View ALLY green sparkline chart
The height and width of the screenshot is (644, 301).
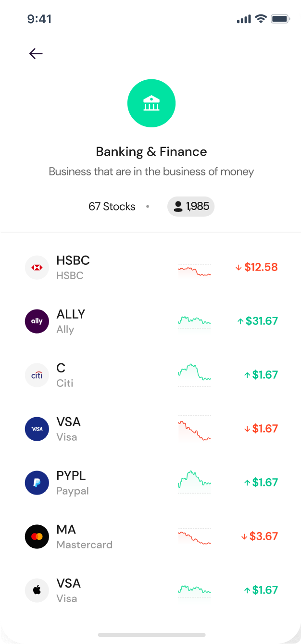[x=194, y=322]
